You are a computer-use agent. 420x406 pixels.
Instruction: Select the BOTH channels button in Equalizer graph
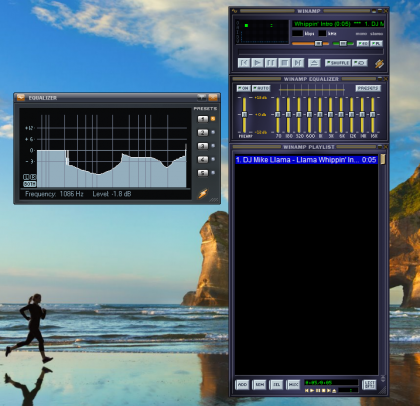29,184
